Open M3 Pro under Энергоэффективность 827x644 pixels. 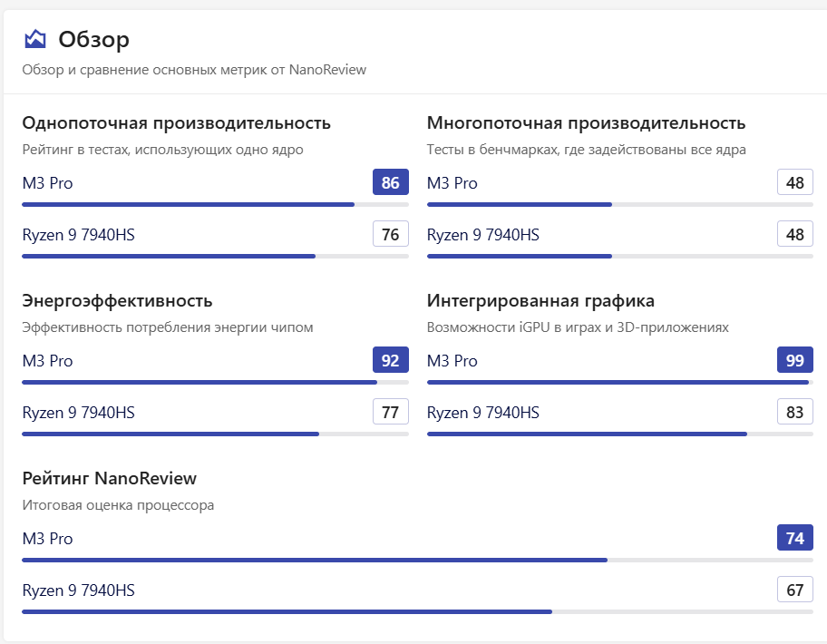47,361
